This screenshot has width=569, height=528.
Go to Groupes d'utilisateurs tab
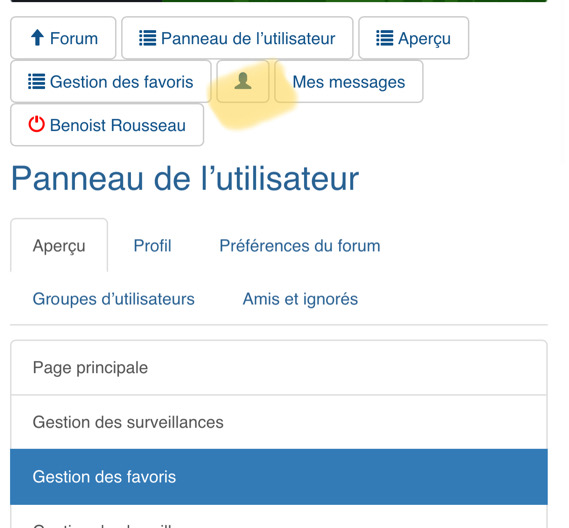point(114,299)
